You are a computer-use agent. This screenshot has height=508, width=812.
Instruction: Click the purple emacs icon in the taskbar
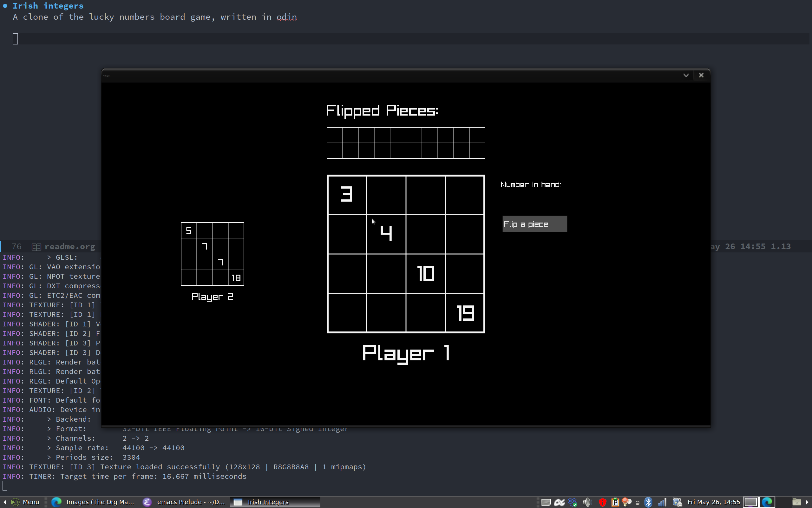[x=147, y=502]
